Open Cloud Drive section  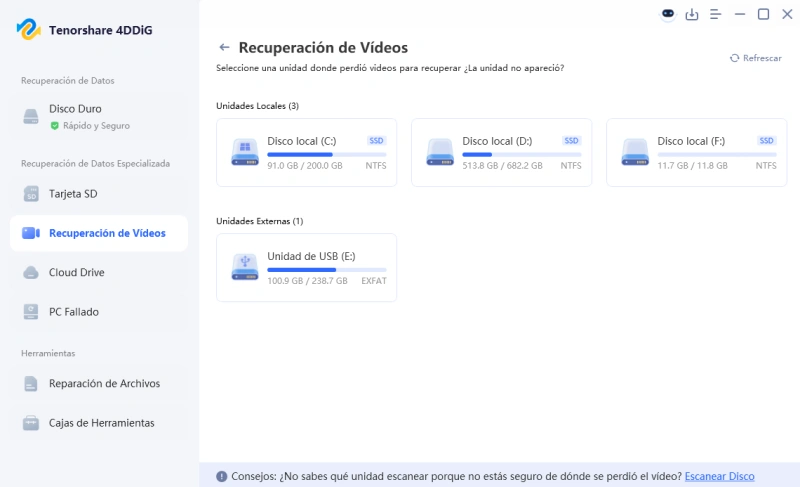(x=99, y=272)
